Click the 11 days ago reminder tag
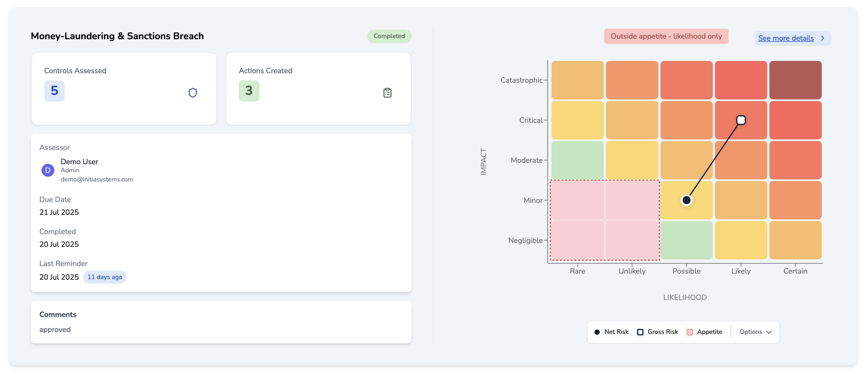 point(105,277)
